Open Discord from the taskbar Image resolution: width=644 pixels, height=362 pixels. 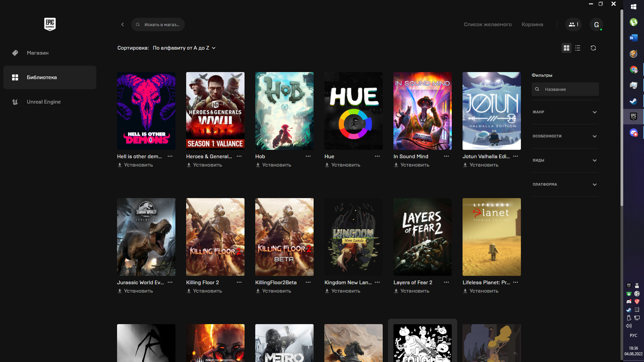[634, 133]
